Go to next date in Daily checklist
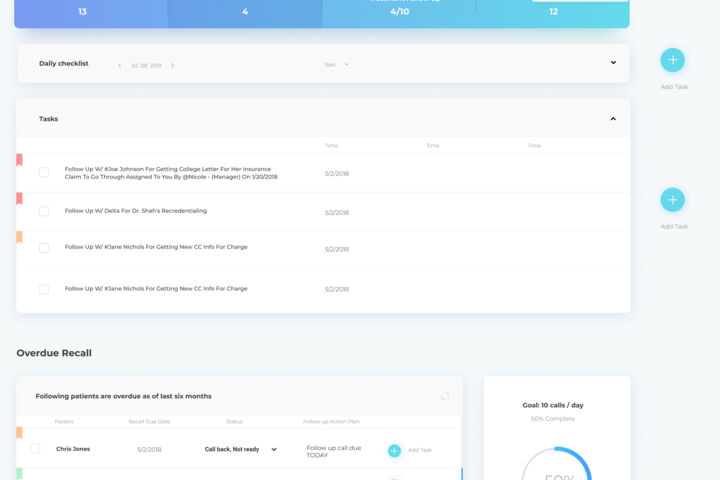 [x=172, y=66]
